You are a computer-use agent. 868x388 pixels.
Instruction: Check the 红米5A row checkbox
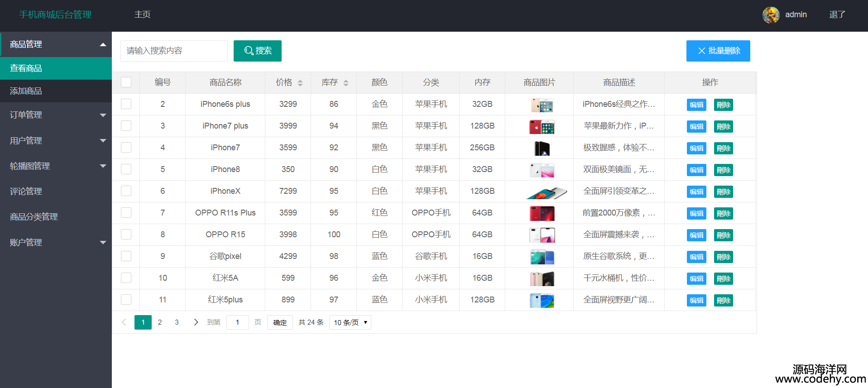pos(126,278)
